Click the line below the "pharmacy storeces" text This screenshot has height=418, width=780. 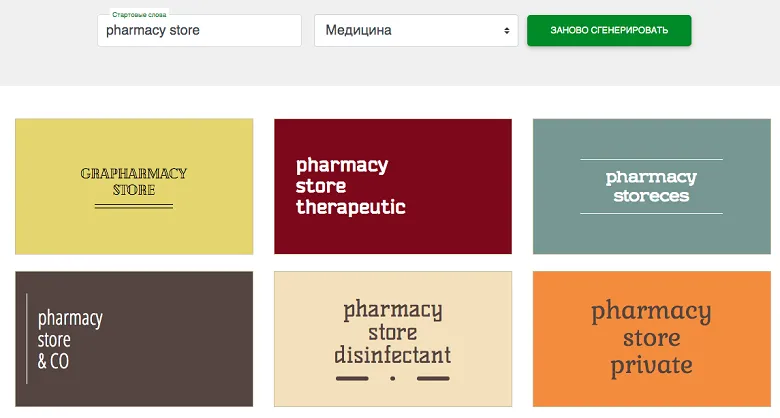tap(651, 213)
